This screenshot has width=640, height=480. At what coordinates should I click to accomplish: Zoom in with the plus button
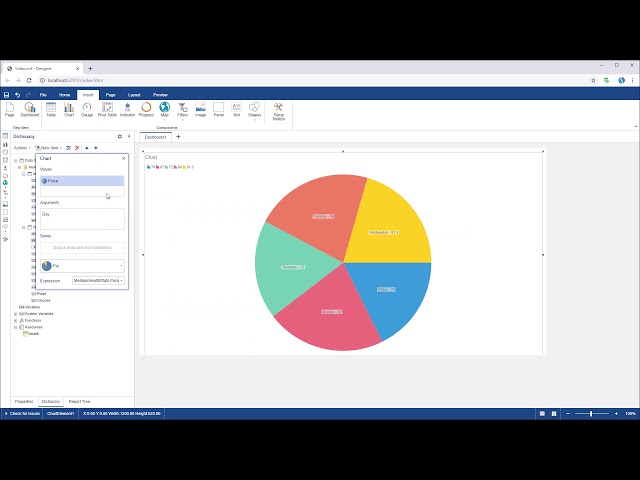coord(616,413)
